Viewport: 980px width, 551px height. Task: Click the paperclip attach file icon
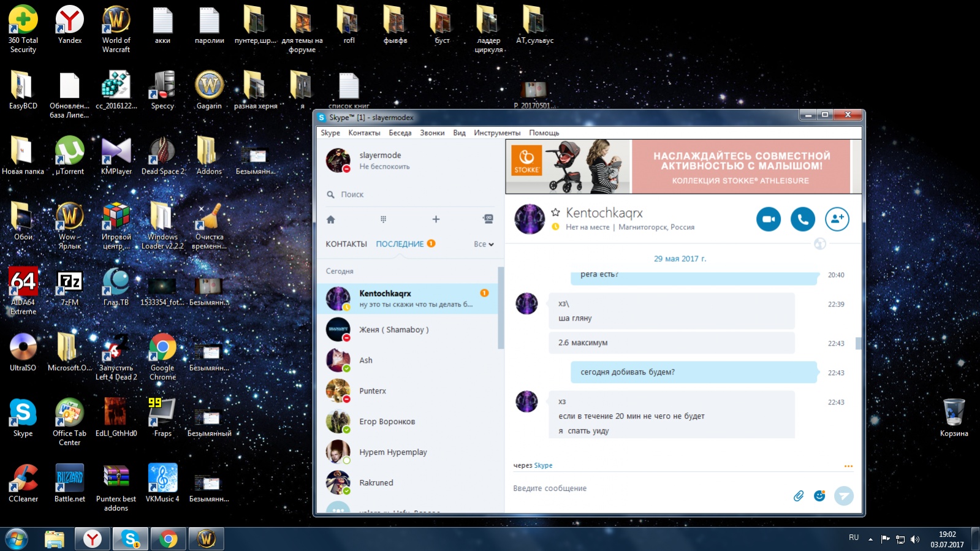(798, 496)
